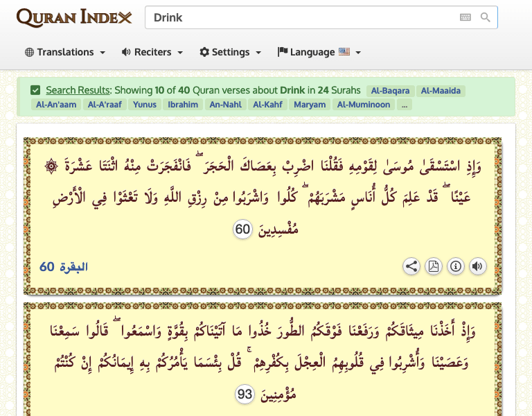Expand the Settings dropdown

(231, 52)
